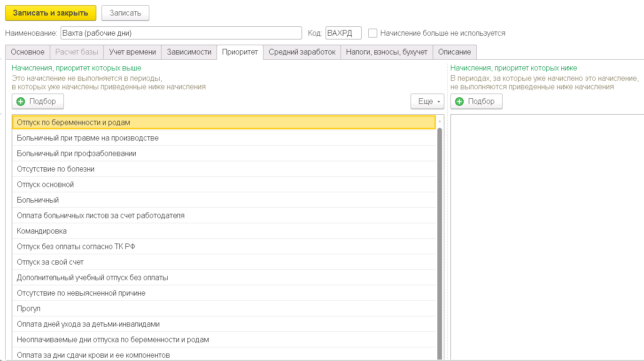
Task: Open the 'Зависимости' tab
Action: click(x=189, y=52)
